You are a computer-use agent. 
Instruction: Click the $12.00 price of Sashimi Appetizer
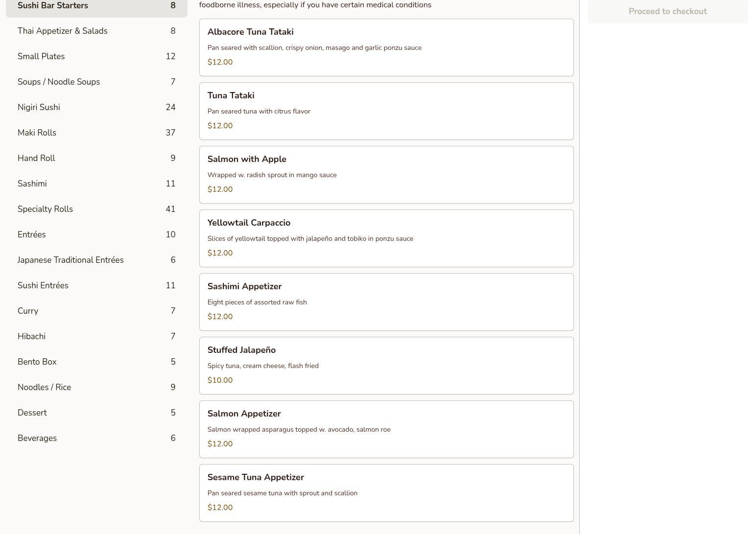pyautogui.click(x=220, y=317)
